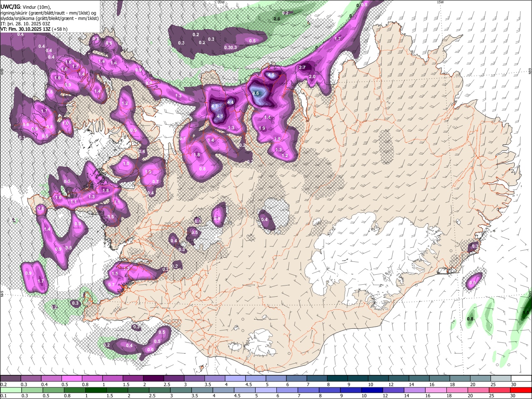
Task: Click the 1.9 value below the 8.6 maximum
Action: click(x=262, y=128)
